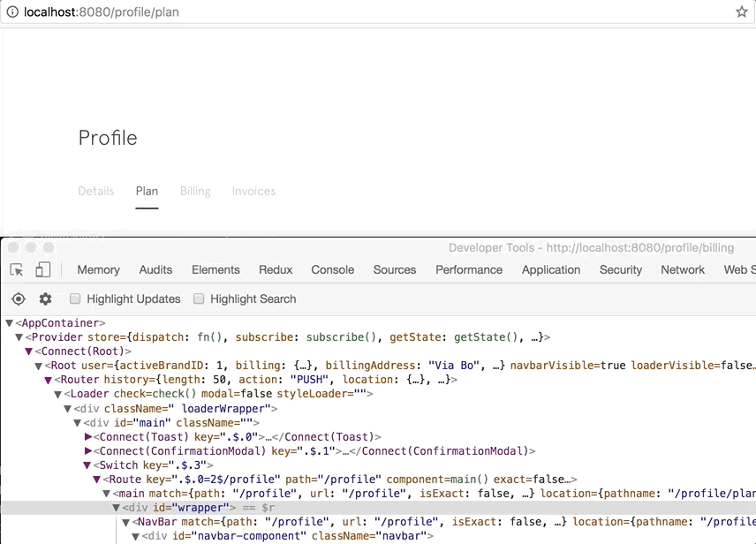The width and height of the screenshot is (756, 544).
Task: Select the Connect(ConfirmationModal) tree row
Action: pos(314,451)
